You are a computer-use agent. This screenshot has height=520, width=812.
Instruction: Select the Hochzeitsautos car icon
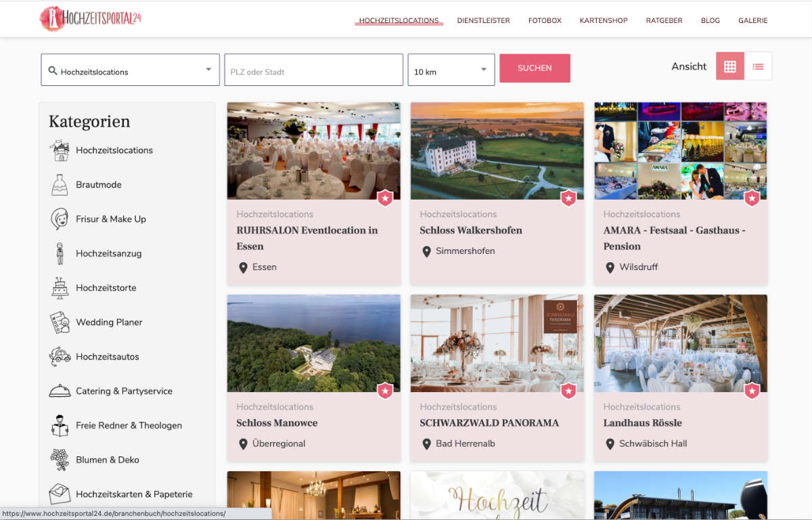60,357
